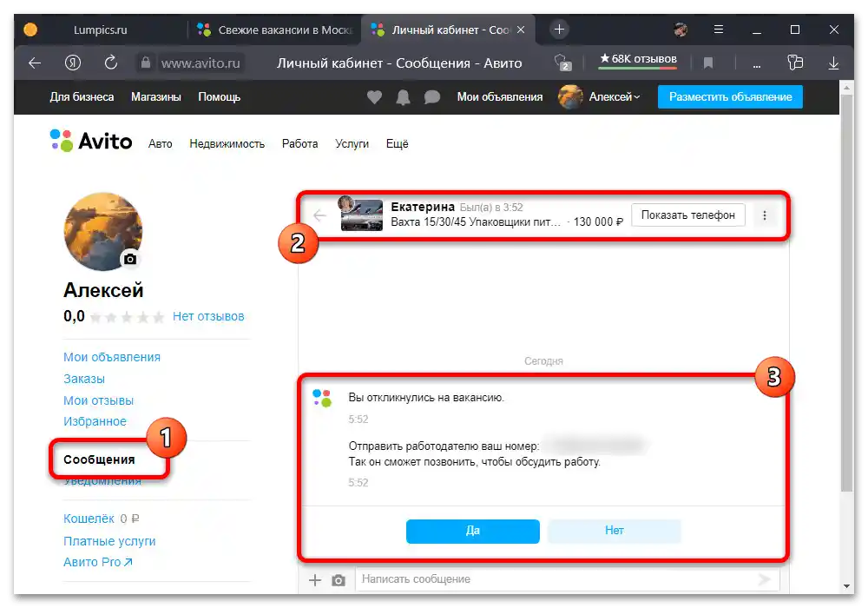Open Екатерина's profile name in chat
The width and height of the screenshot is (868, 608).
423,207
